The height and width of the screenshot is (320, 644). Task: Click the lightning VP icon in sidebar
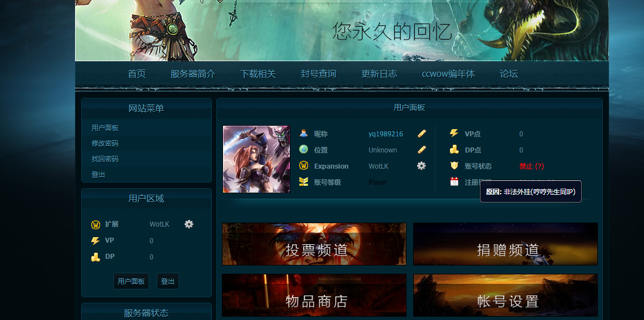coord(96,240)
